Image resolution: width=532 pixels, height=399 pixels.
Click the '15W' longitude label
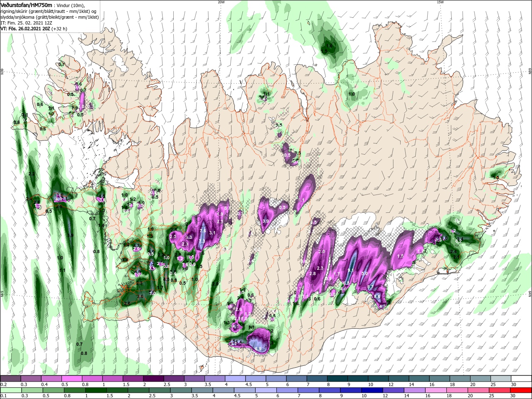coord(440,2)
